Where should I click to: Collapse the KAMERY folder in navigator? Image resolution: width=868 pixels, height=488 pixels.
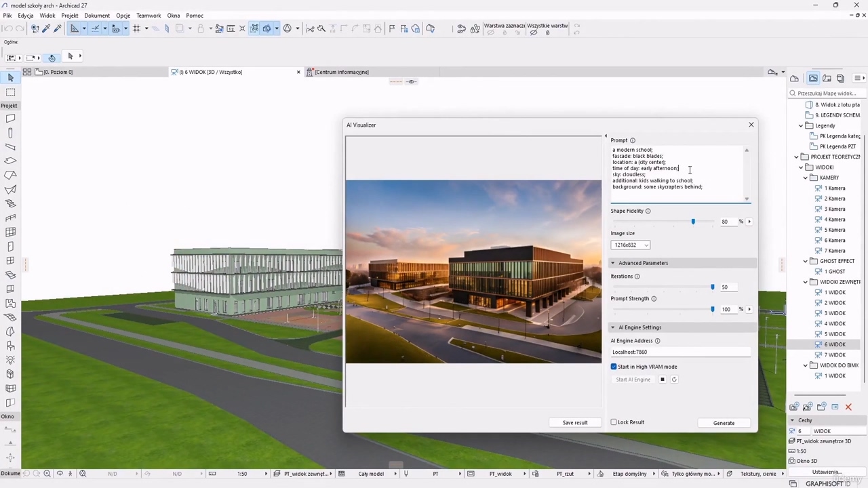coord(806,178)
